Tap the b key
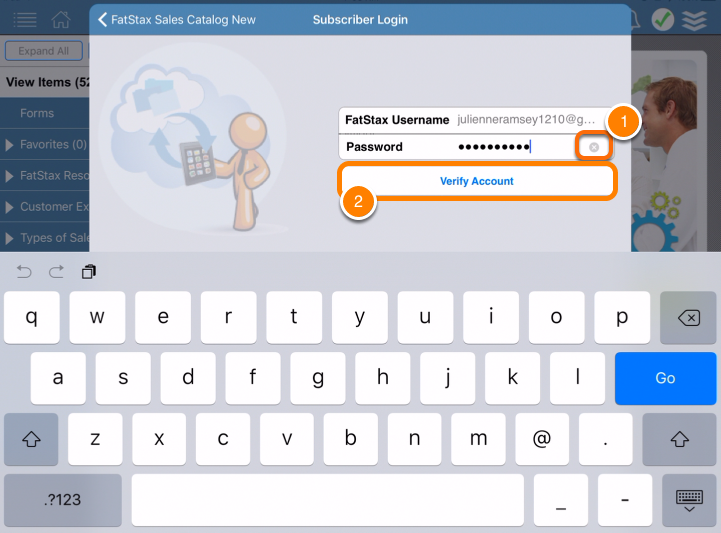The image size is (721, 533). coord(350,439)
